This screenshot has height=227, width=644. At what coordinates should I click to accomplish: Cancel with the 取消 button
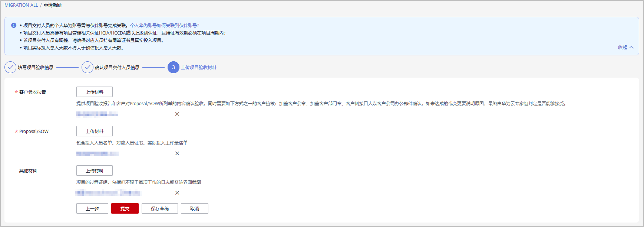click(195, 208)
